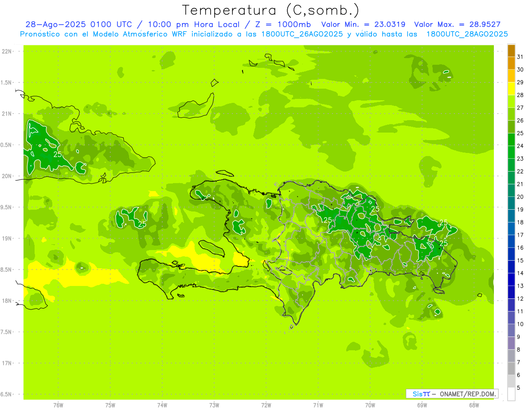Click the "68W" longitude axis label
532x411 pixels.
(474, 405)
